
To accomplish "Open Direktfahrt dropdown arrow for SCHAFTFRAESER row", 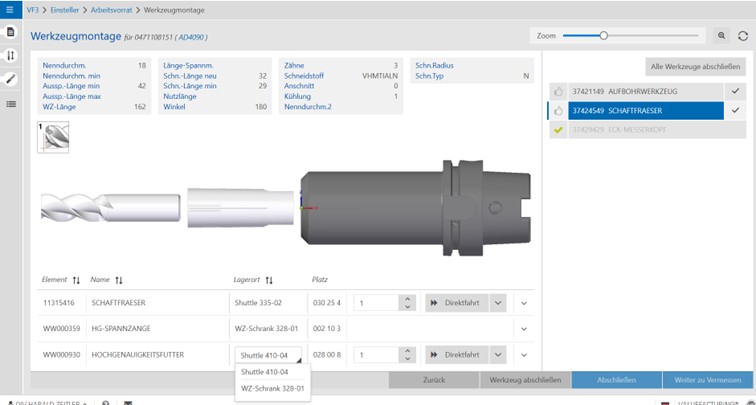I will (x=498, y=303).
